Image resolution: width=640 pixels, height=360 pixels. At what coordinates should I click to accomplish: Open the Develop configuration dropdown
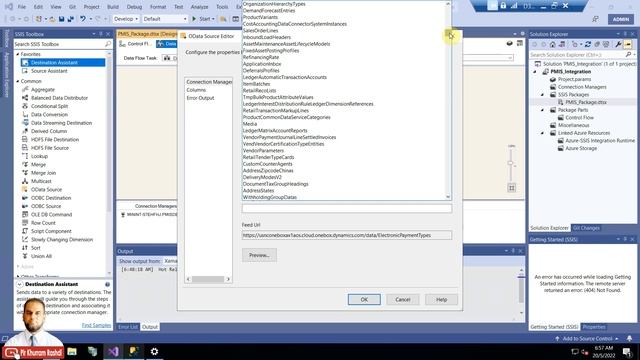click(126, 19)
